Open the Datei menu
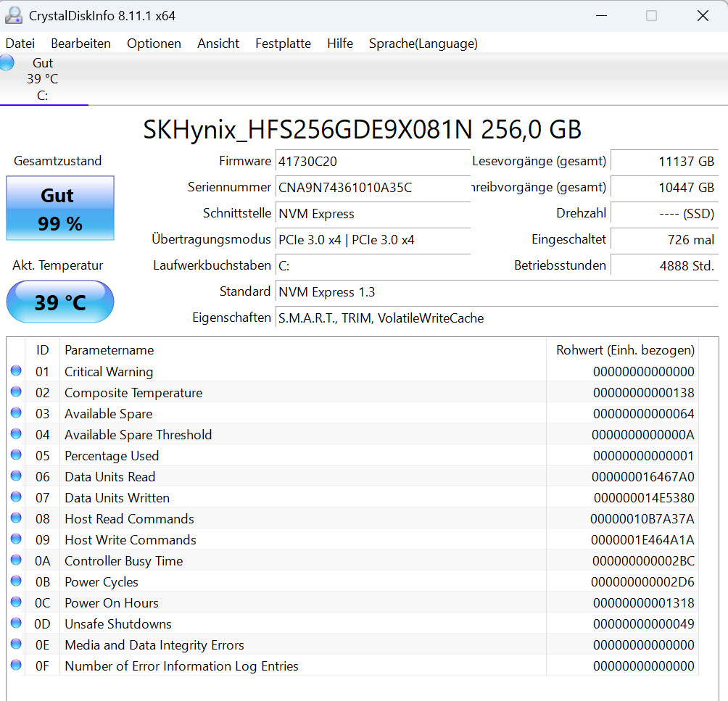The image size is (728, 701). click(20, 43)
